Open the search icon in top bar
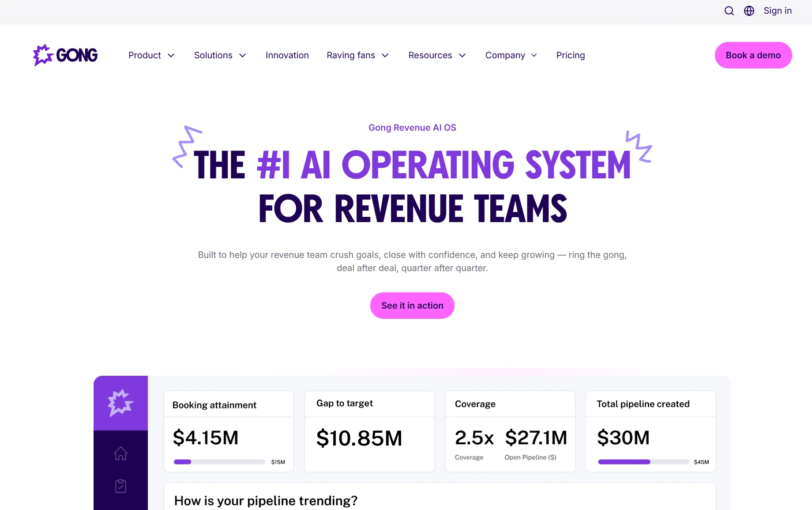812x510 pixels. (x=729, y=11)
